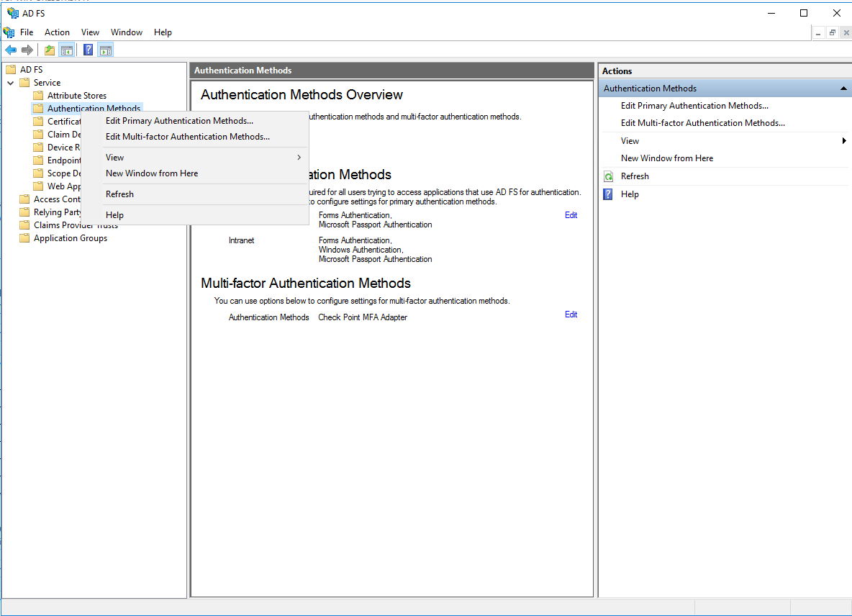Click the Up one level folder icon
The height and width of the screenshot is (616, 852).
(50, 50)
